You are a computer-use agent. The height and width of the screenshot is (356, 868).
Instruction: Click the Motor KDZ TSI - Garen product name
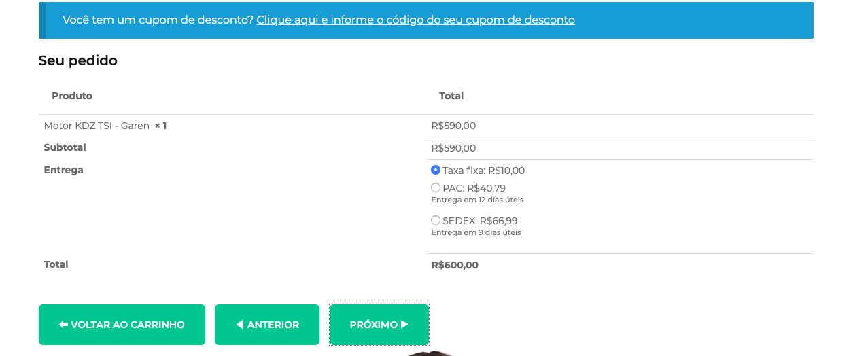click(x=97, y=126)
